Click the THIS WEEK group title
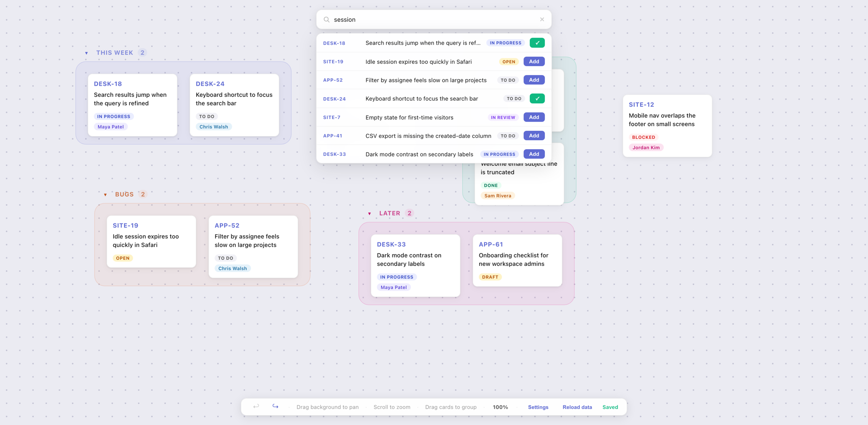 point(115,53)
